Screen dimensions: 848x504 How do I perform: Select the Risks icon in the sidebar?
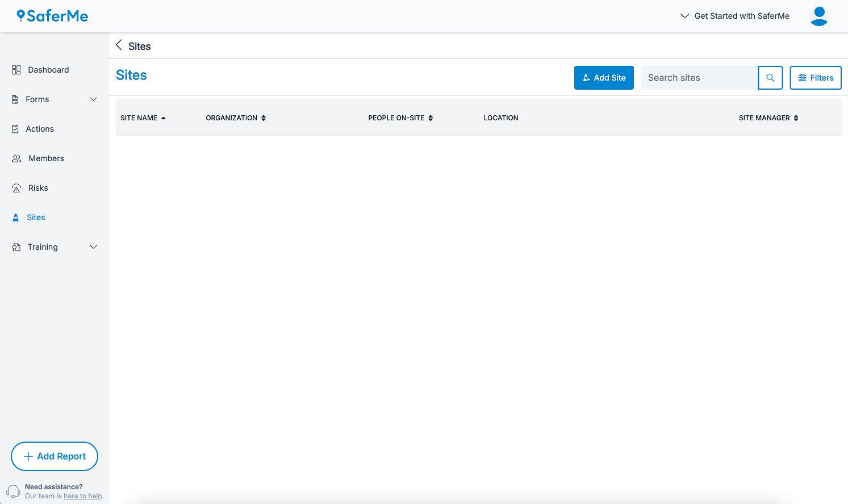click(x=16, y=188)
